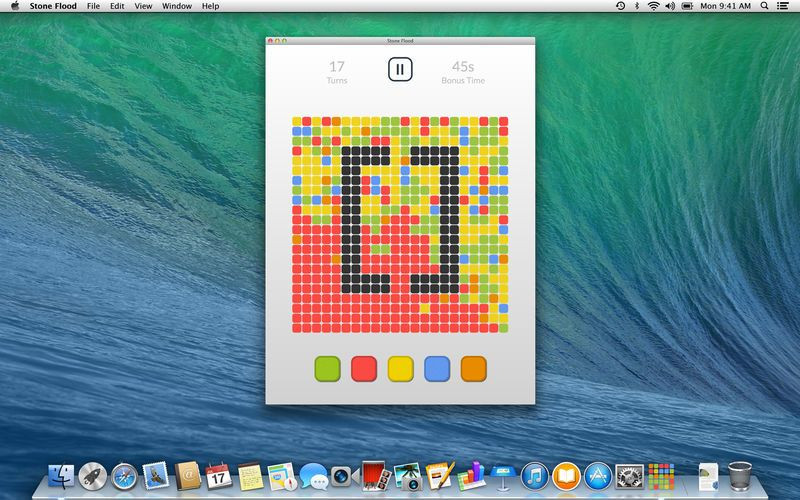Pause the game with the pause button
This screenshot has height=500, width=800.
point(400,69)
